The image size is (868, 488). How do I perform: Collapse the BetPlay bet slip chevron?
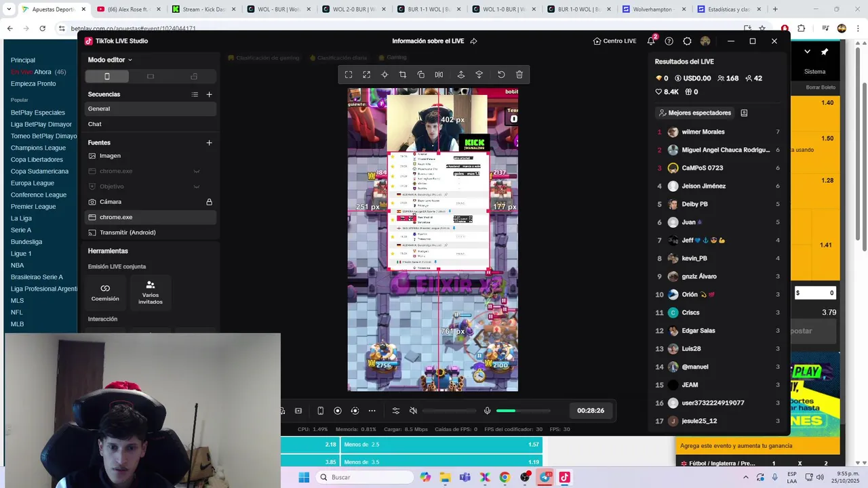(807, 52)
